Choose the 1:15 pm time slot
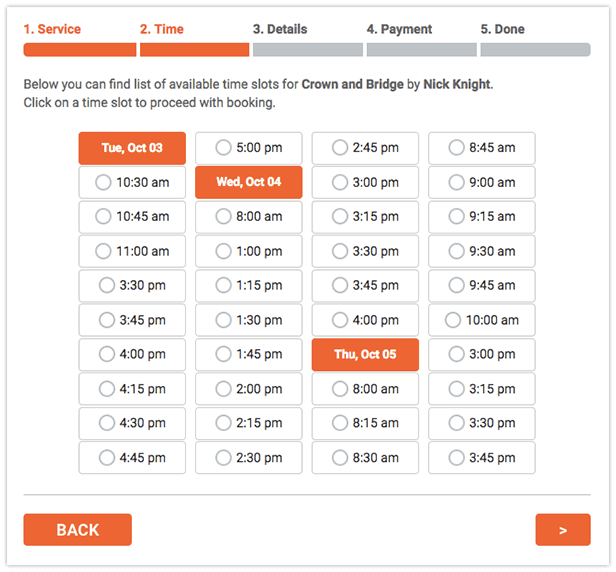Image resolution: width=616 pixels, height=572 pixels. pos(249,285)
